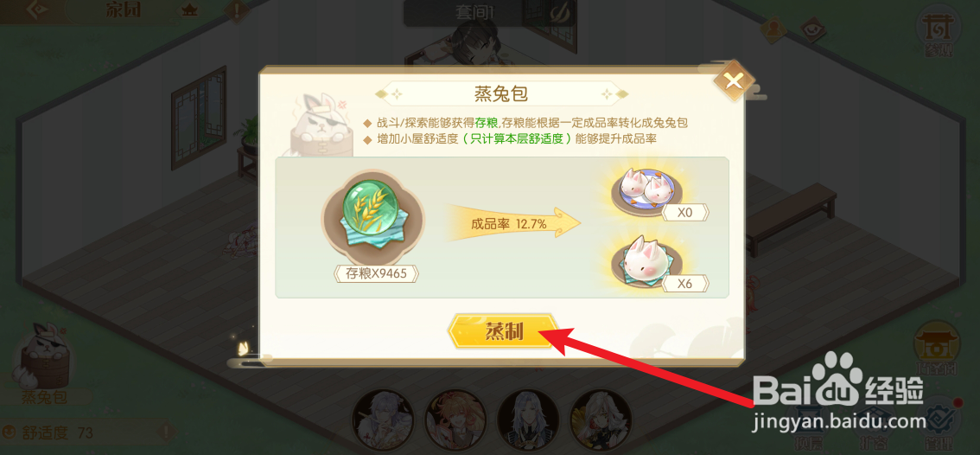Open the 蒸兔包 steamer icon at bottom-left
The image size is (980, 455).
(42, 361)
